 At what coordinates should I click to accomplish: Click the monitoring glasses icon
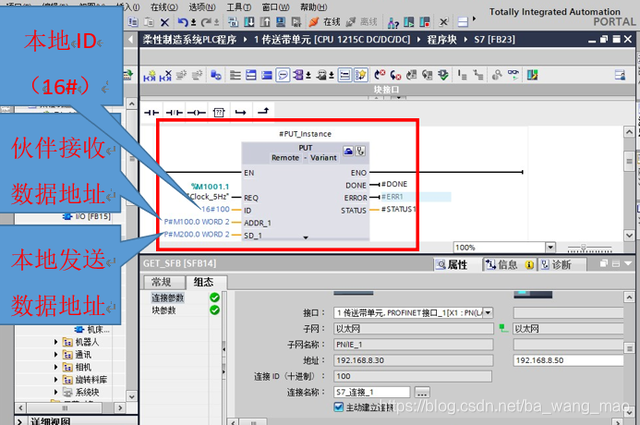[513, 74]
